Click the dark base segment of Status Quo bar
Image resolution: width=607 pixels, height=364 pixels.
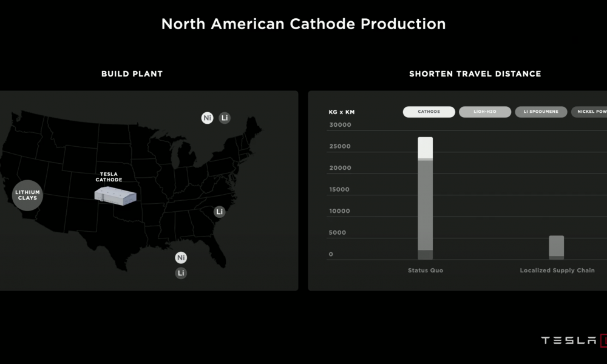tap(426, 255)
